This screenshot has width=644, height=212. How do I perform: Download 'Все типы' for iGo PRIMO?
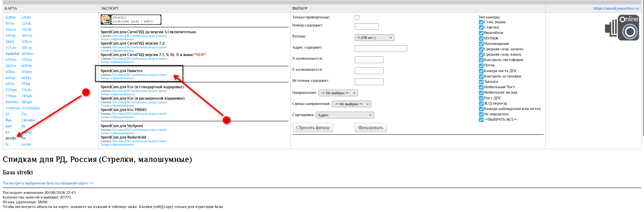118,114
